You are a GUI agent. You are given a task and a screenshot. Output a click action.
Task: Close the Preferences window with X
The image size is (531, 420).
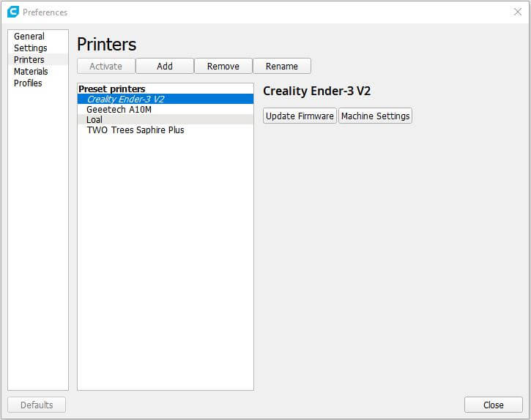517,12
